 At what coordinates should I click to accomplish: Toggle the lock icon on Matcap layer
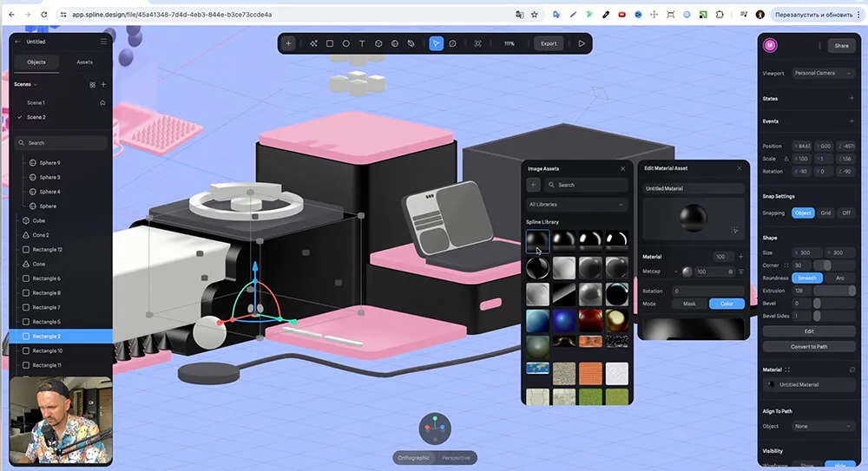[731, 271]
